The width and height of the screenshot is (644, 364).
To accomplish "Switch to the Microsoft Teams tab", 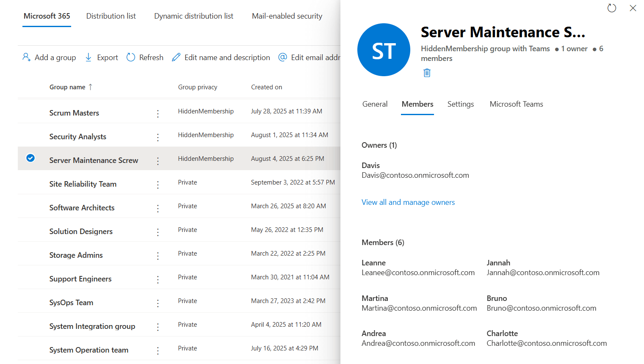I will click(x=516, y=104).
